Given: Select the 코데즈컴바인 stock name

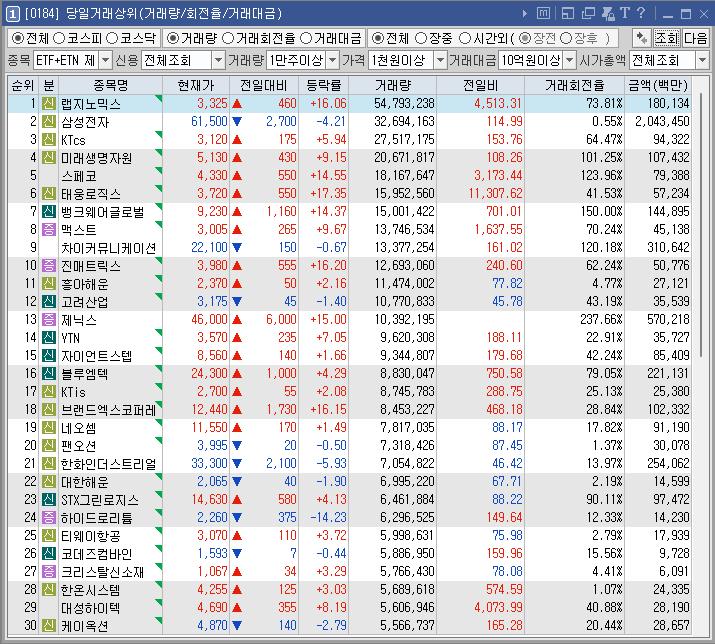Looking at the screenshot, I should pyautogui.click(x=97, y=554).
